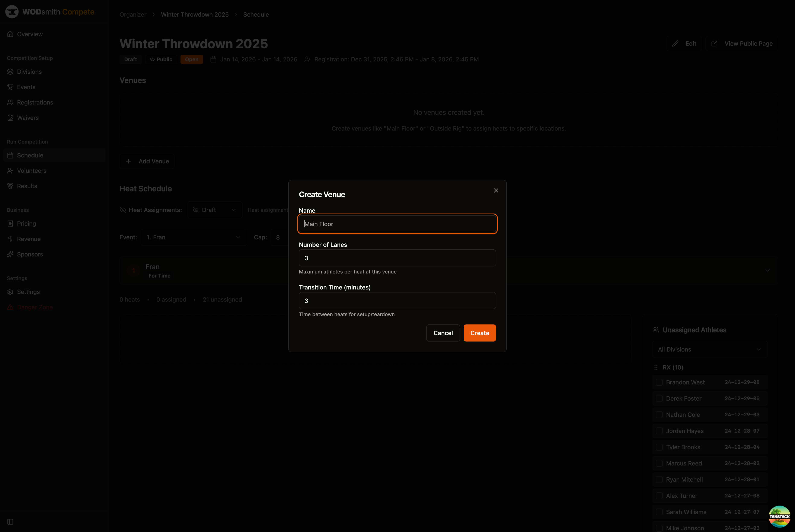Image resolution: width=795 pixels, height=532 pixels.
Task: Check the Sarah Williams checkbox
Action: tap(659, 512)
